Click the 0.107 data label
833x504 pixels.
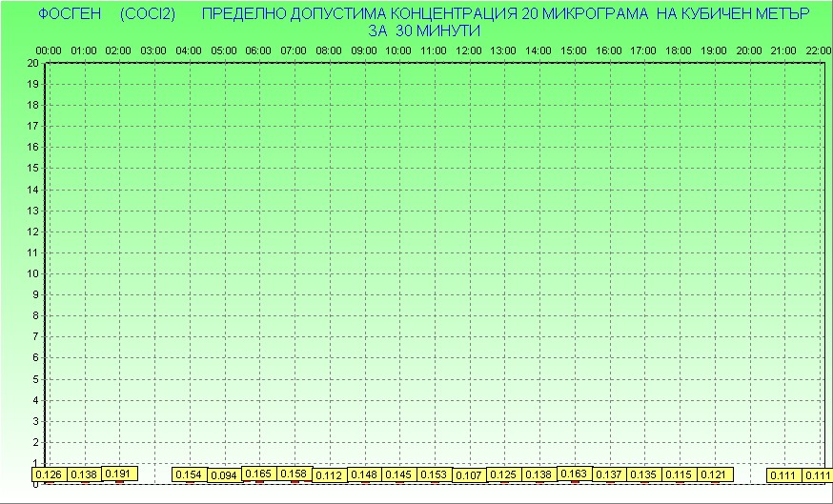pos(469,475)
